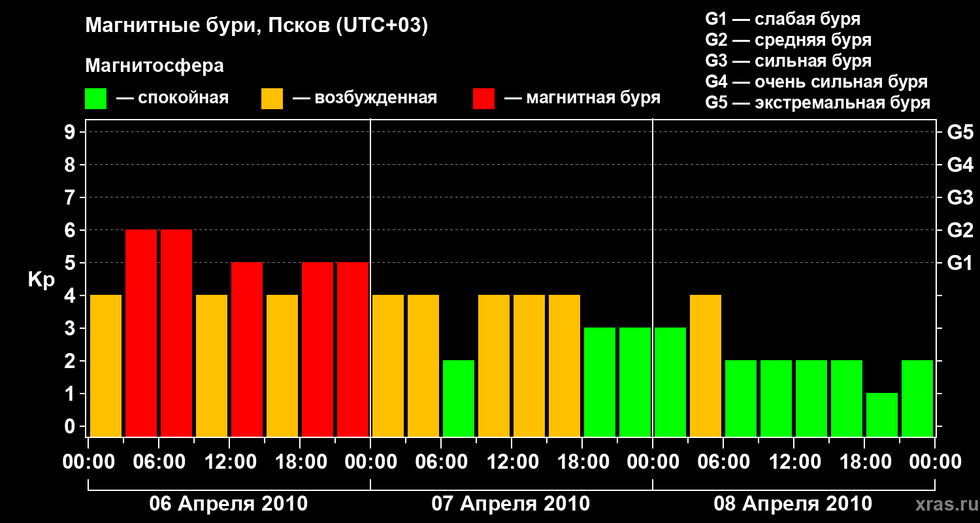Screen dimensions: 980x523
Task: Click the Kp axis value 0
Action: point(71,427)
